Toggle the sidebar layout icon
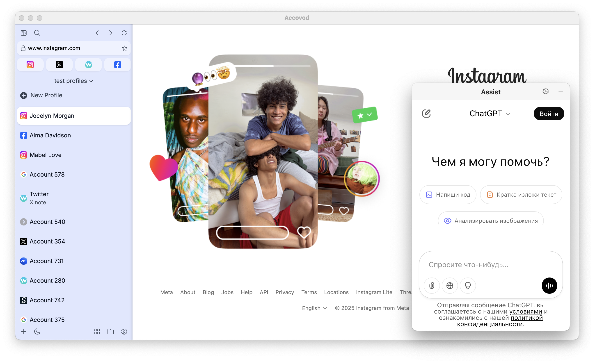 click(24, 33)
